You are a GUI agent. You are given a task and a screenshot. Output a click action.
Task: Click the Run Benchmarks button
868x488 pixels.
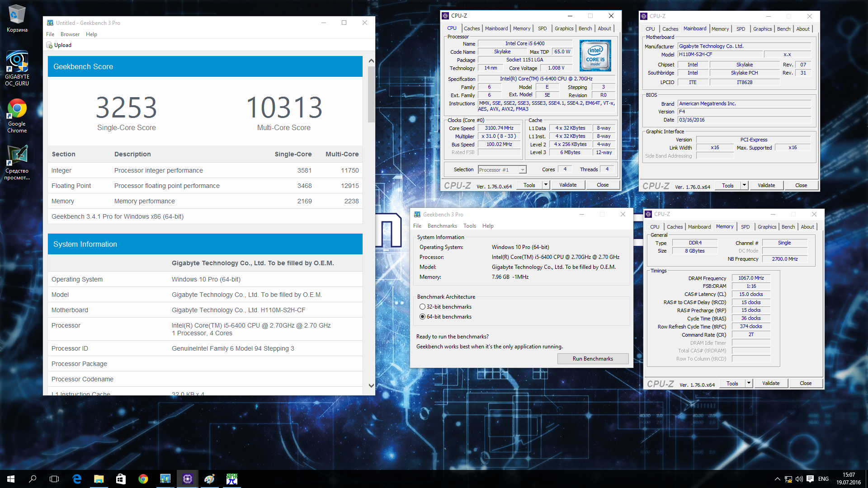pos(593,359)
